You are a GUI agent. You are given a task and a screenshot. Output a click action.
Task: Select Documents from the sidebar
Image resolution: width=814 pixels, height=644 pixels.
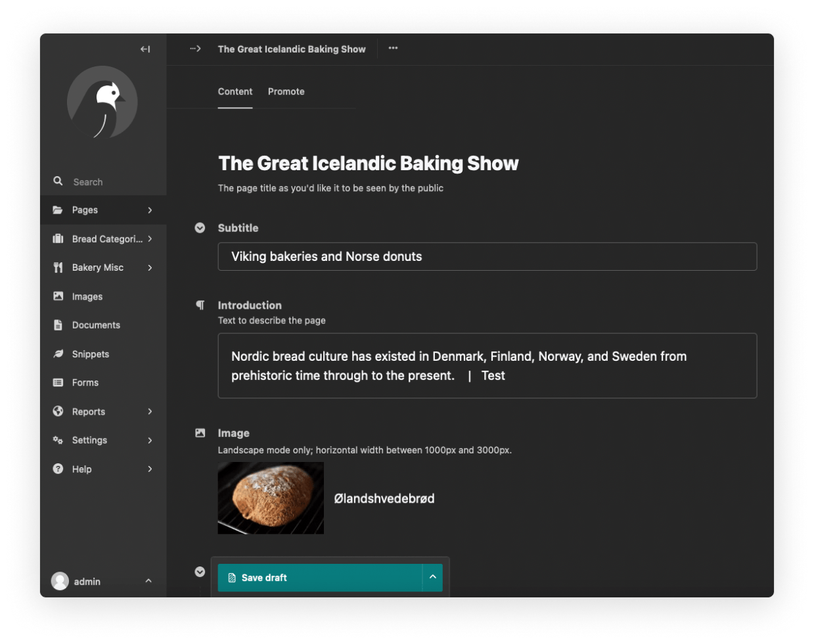pos(96,325)
